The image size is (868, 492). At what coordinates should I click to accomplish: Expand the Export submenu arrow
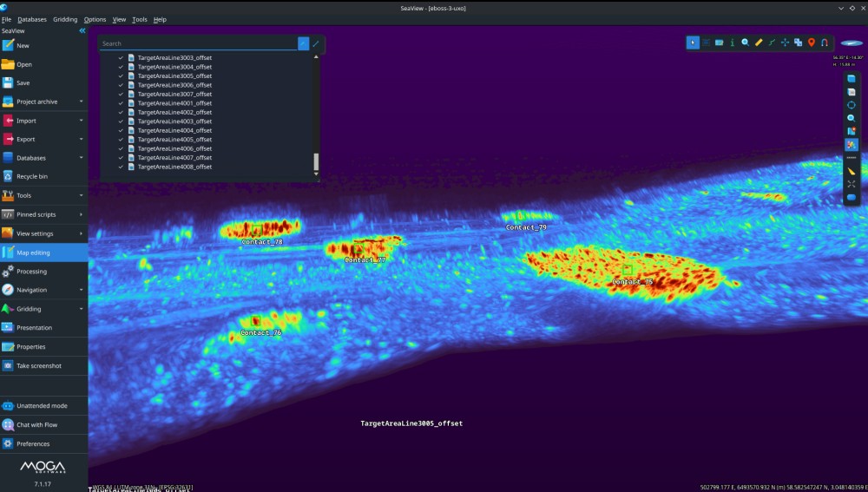pos(82,139)
